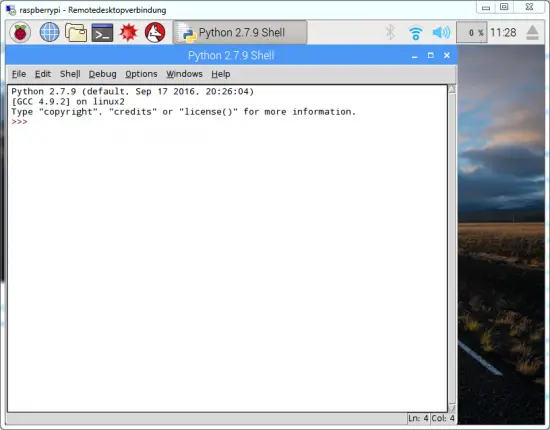Image resolution: width=550 pixels, height=430 pixels.
Task: Select Python 2.7.9 Shell taskbar button
Action: (240, 32)
